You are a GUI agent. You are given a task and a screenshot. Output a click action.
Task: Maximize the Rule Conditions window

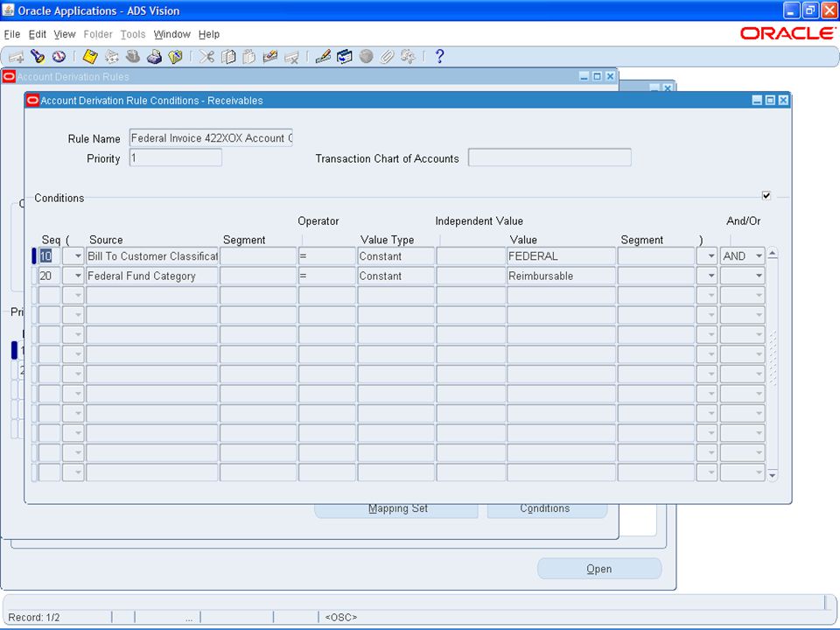770,100
